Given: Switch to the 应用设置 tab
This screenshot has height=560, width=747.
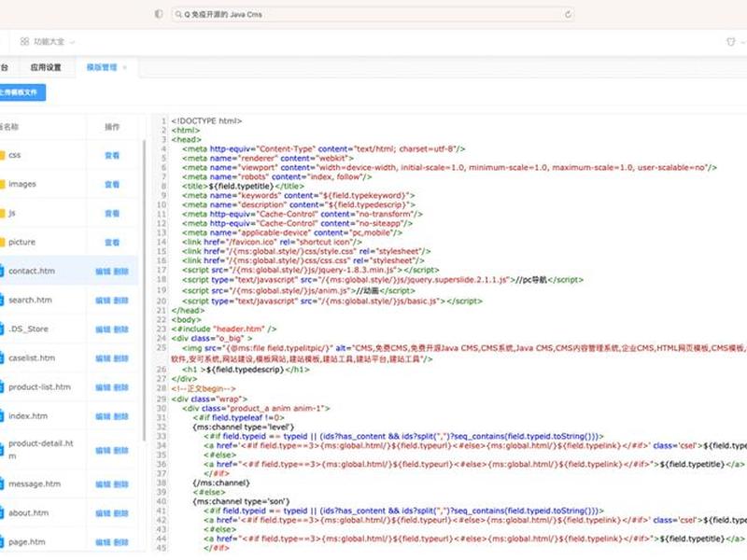Looking at the screenshot, I should [x=46, y=67].
